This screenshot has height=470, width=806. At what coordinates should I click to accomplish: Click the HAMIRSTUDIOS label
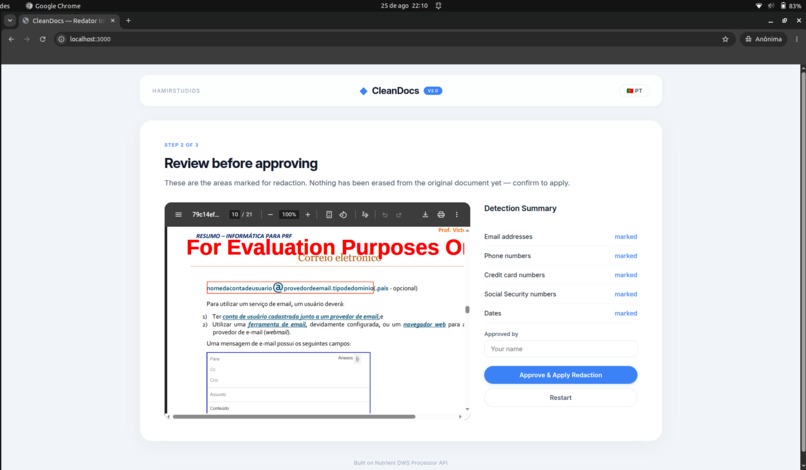[176, 91]
